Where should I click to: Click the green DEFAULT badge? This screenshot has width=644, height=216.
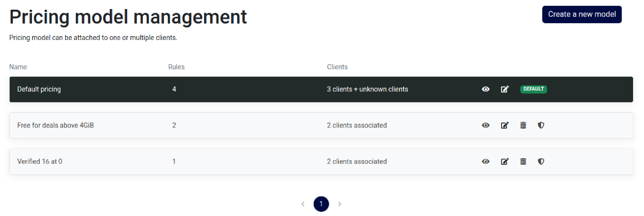(x=534, y=89)
